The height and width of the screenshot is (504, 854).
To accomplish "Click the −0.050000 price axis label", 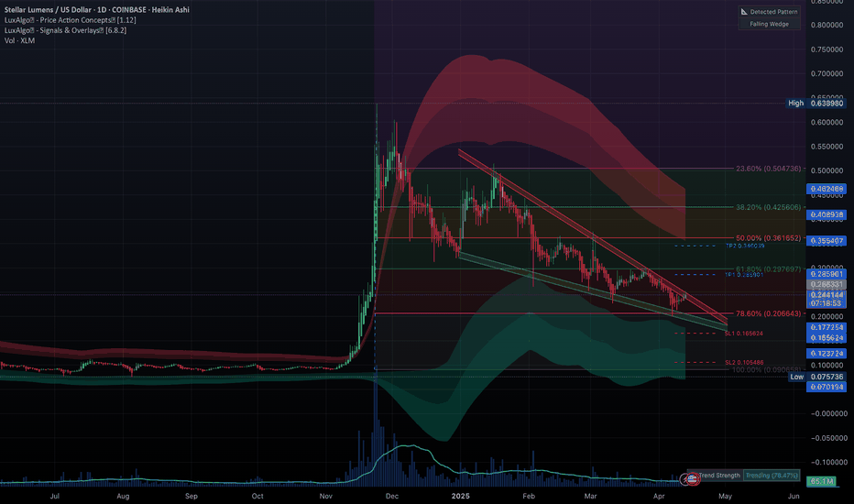I will 827,438.
